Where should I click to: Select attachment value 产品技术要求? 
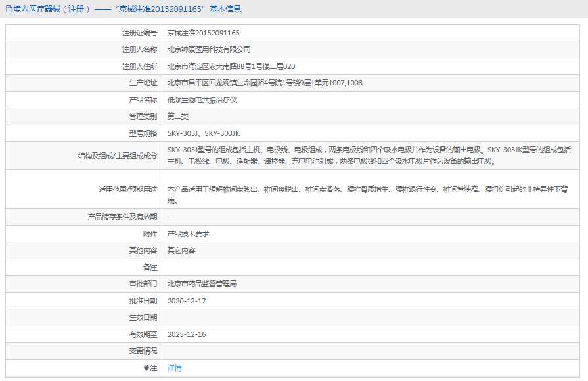pyautogui.click(x=189, y=234)
